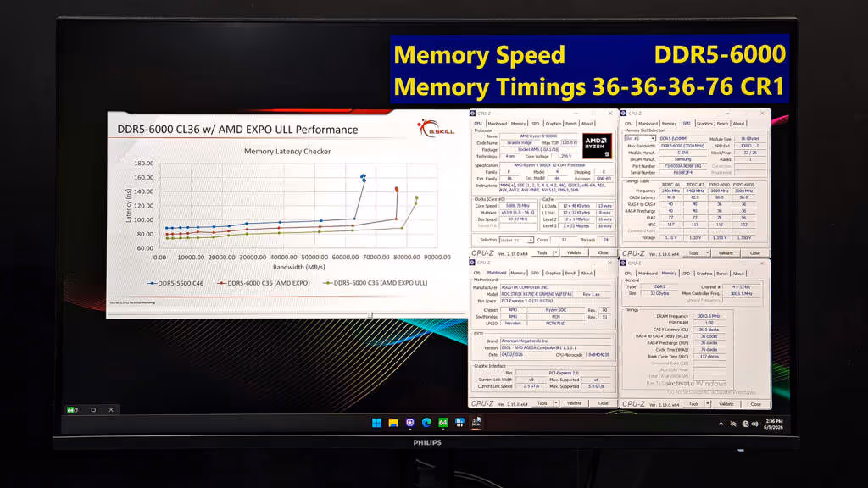Click Validate in Memory CPU-Z window

click(726, 404)
